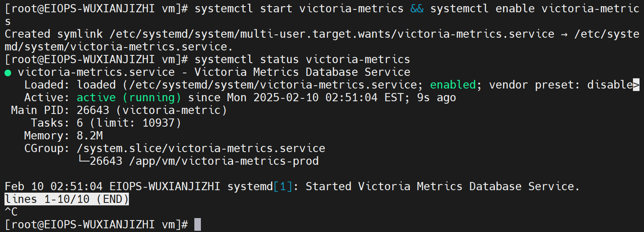Click the Main PID number 26643
The width and height of the screenshot is (644, 232).
[x=93, y=110]
